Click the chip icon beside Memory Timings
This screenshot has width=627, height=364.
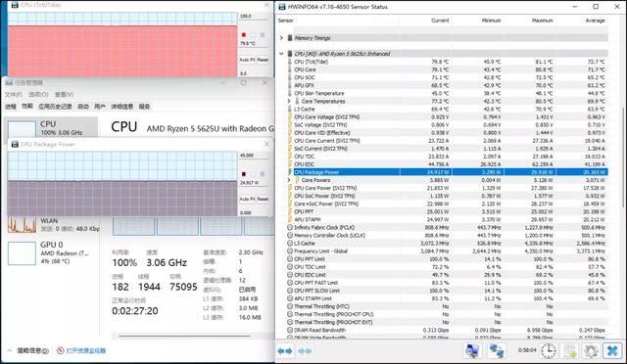290,38
